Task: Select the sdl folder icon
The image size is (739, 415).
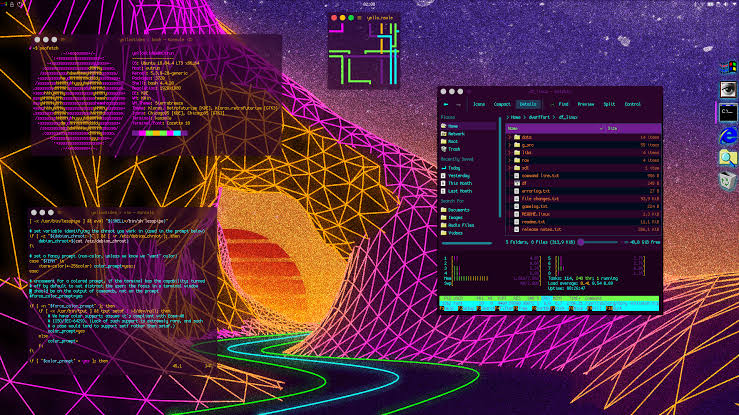Action: 517,168
